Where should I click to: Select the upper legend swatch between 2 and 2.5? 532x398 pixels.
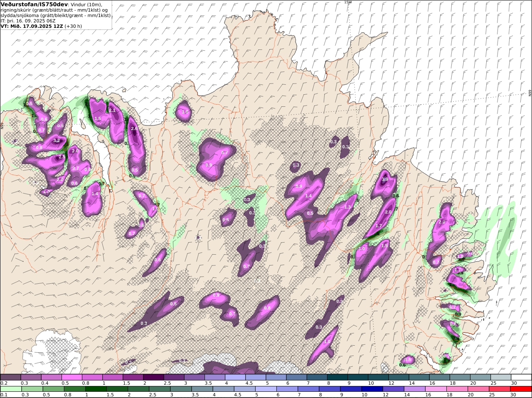tap(154, 377)
